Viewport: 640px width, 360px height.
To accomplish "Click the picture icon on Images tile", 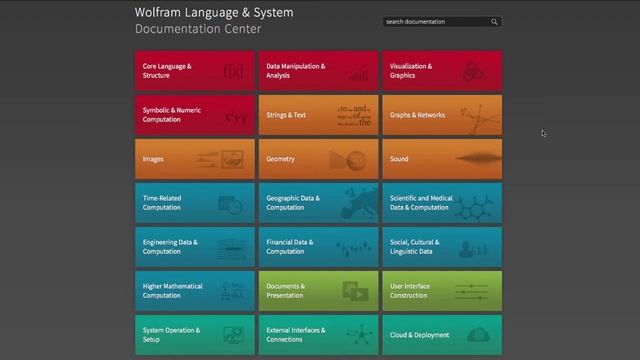I will pos(232,159).
